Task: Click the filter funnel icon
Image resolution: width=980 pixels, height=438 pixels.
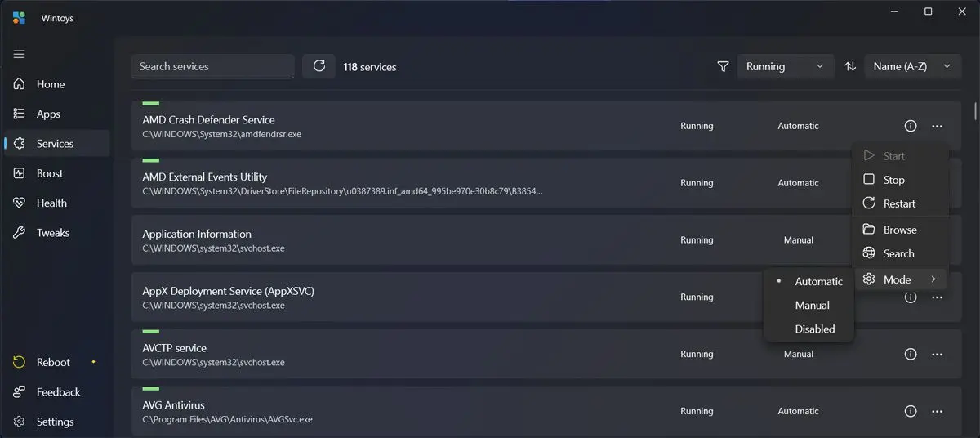Action: click(723, 66)
